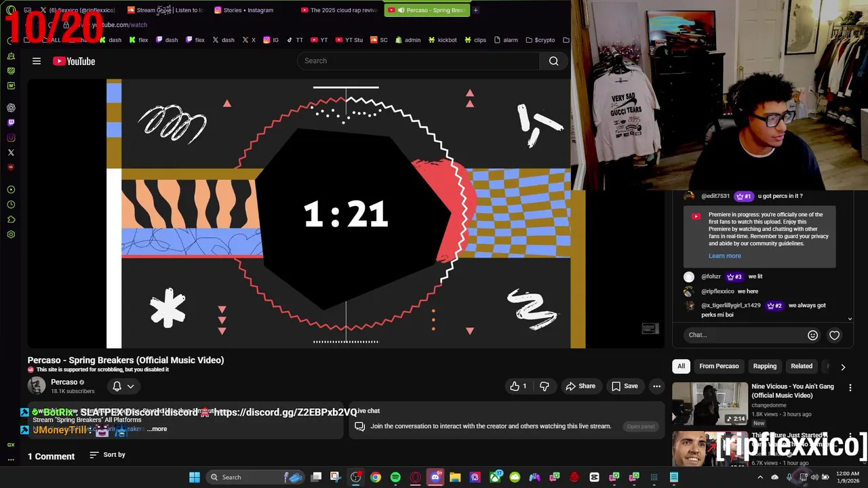The image size is (868, 488).
Task: Focus the YouTube search box
Action: tap(418, 61)
